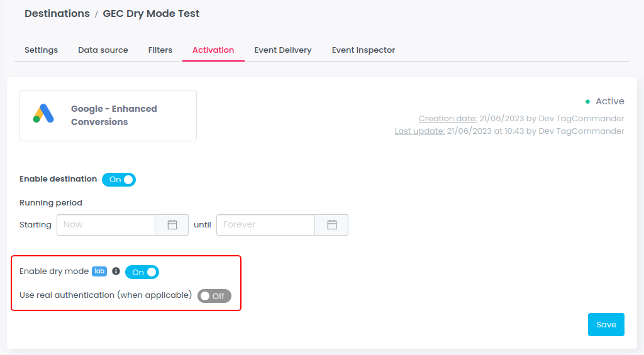Click the blue lab badge
The image size is (644, 355).
point(99,271)
